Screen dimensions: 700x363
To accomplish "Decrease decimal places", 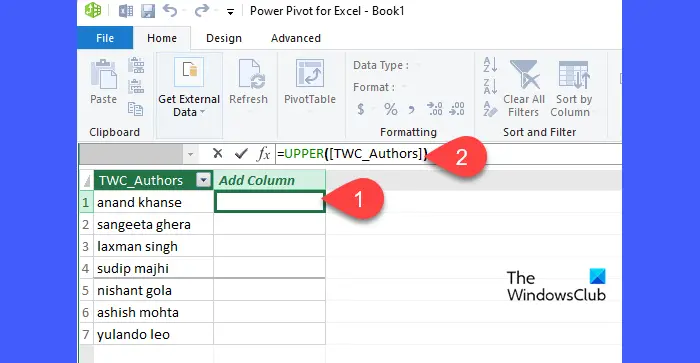I will (457, 108).
